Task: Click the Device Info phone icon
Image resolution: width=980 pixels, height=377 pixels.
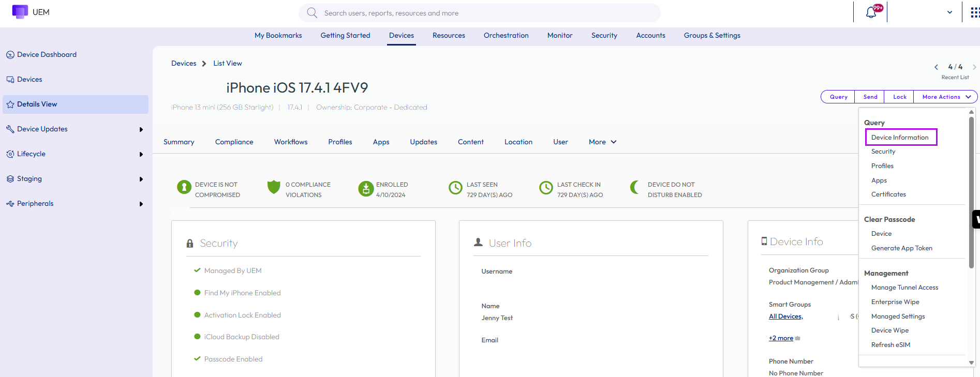Action: pos(764,241)
